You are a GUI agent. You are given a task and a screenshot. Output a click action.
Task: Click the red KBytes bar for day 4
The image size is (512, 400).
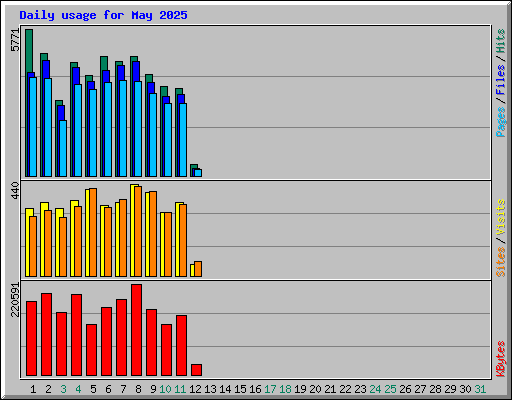click(x=76, y=335)
